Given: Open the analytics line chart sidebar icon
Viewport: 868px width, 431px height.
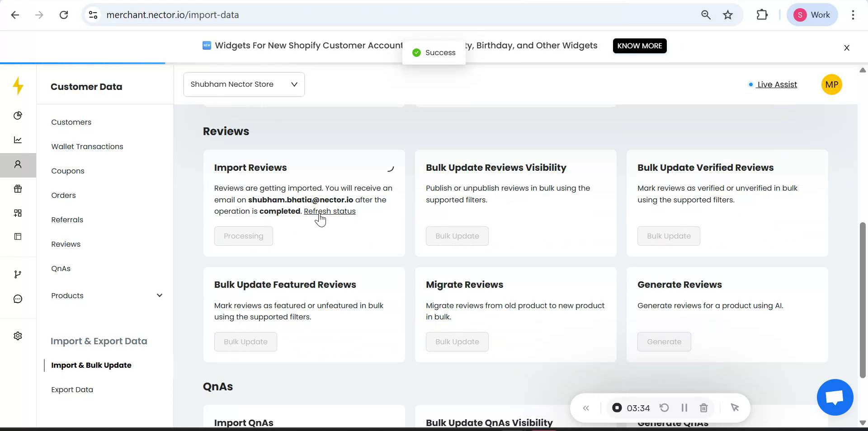Looking at the screenshot, I should pos(18,140).
